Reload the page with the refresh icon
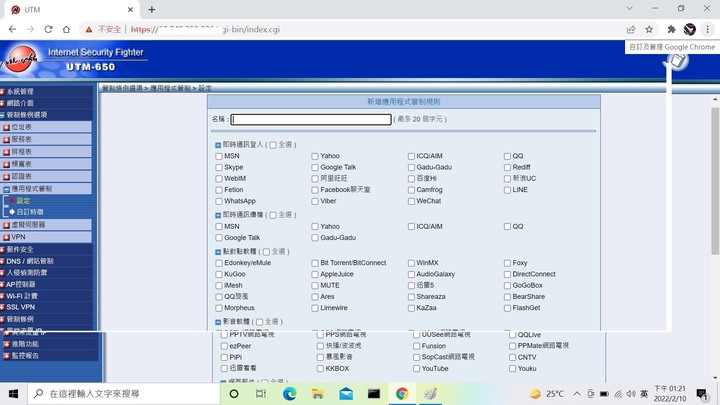The width and height of the screenshot is (720, 405). [48, 29]
